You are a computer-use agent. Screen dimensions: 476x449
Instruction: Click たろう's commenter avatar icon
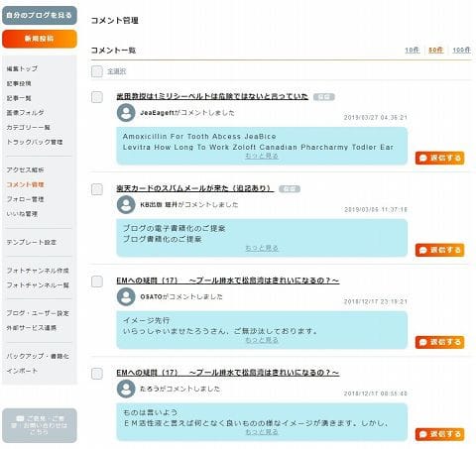126,389
